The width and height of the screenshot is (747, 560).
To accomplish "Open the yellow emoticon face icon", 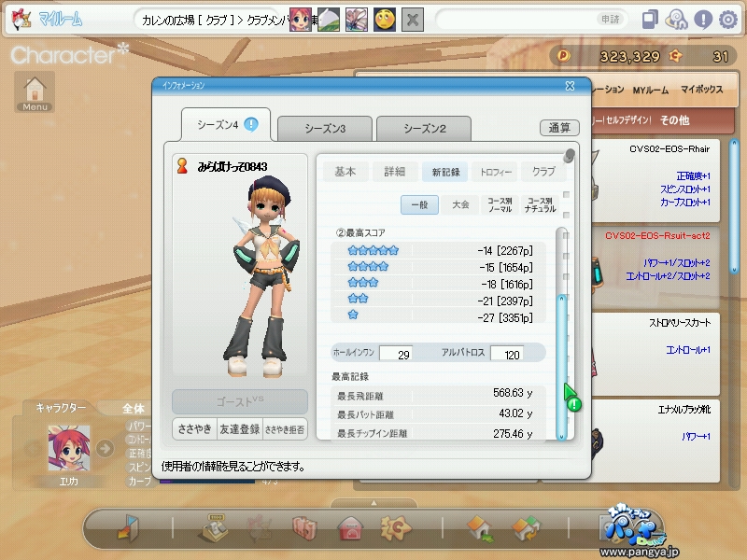I will click(385, 20).
